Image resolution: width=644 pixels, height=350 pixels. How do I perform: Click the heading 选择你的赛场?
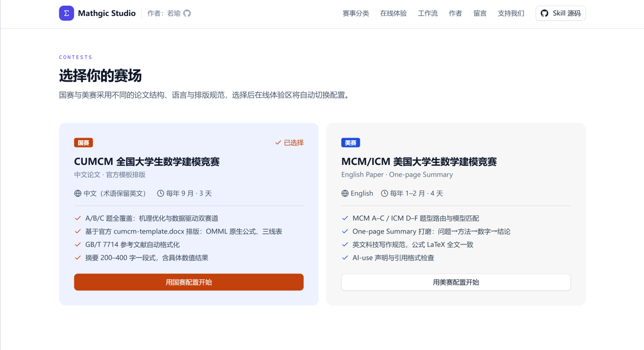[100, 76]
